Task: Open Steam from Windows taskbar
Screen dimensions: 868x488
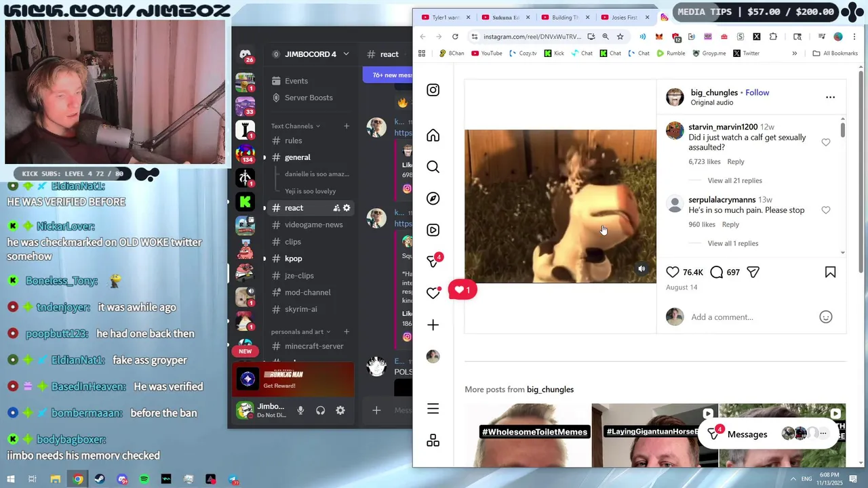Action: 100,479
